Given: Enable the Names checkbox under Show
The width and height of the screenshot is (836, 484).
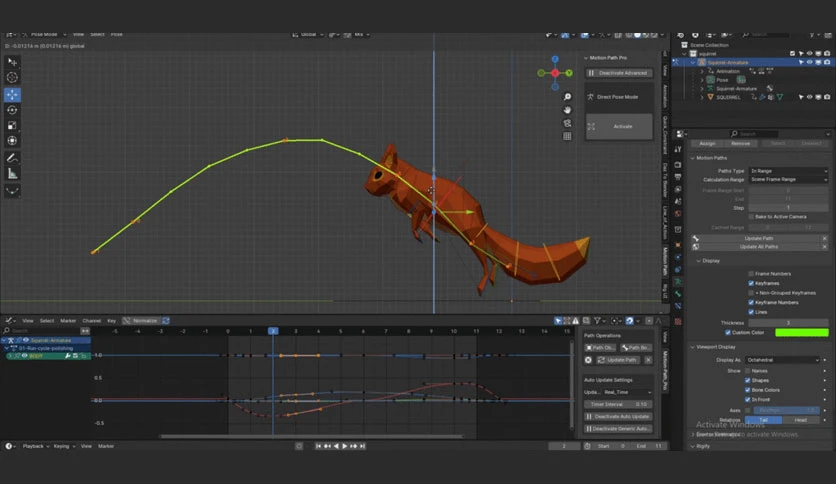Looking at the screenshot, I should [747, 370].
